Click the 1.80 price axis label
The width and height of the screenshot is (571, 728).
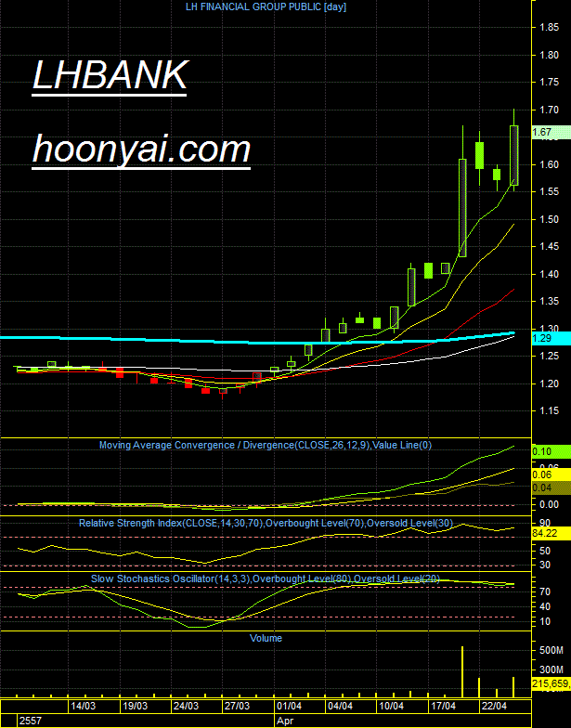pos(550,56)
